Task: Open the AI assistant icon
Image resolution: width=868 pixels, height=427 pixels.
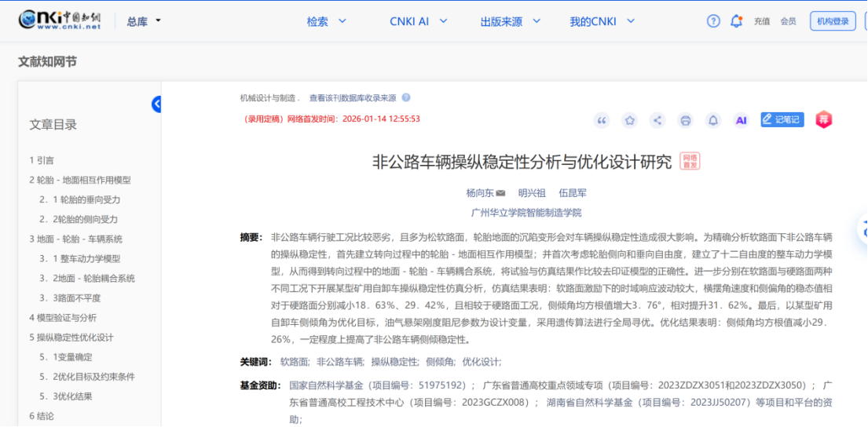Action: (740, 120)
